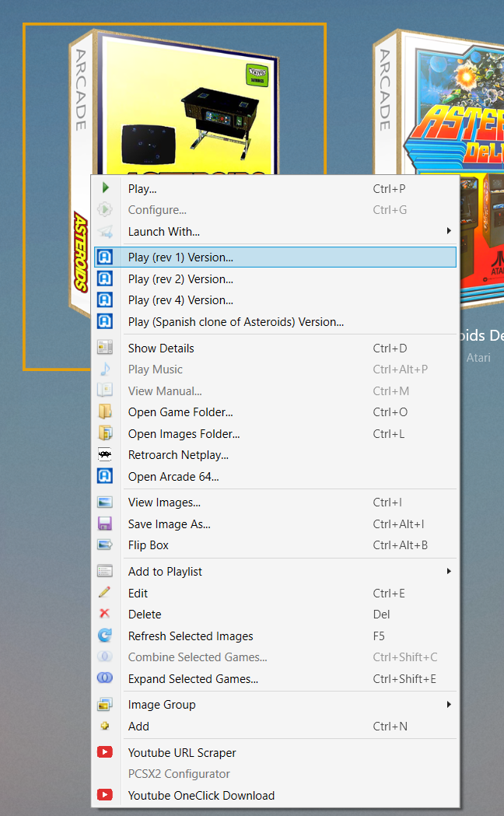Click the Image Group icon
This screenshot has width=504, height=816.
tap(105, 705)
